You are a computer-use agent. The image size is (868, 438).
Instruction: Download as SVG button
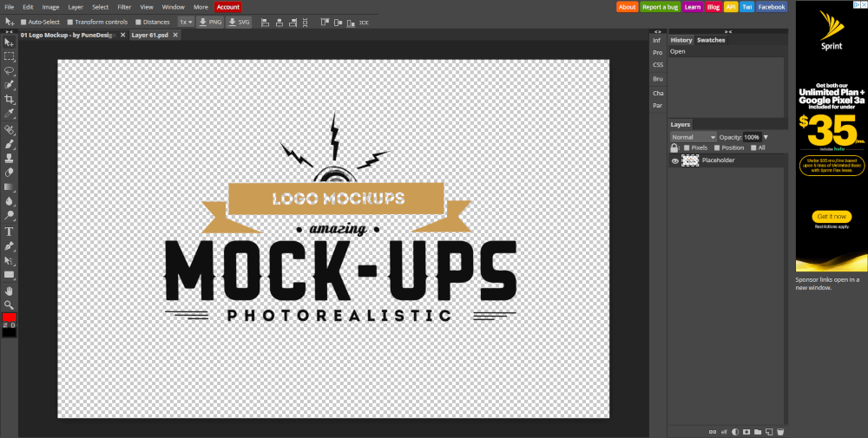pos(240,23)
